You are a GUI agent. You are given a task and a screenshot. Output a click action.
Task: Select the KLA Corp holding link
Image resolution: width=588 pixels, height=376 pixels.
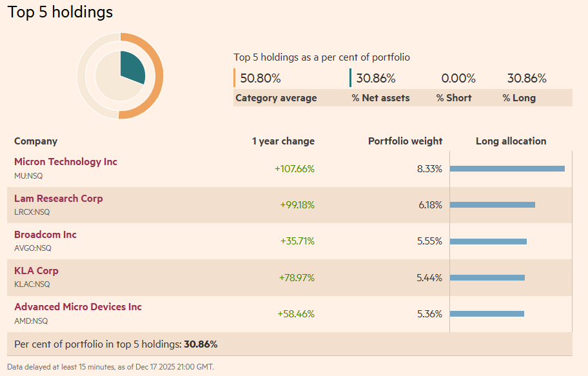(x=36, y=271)
